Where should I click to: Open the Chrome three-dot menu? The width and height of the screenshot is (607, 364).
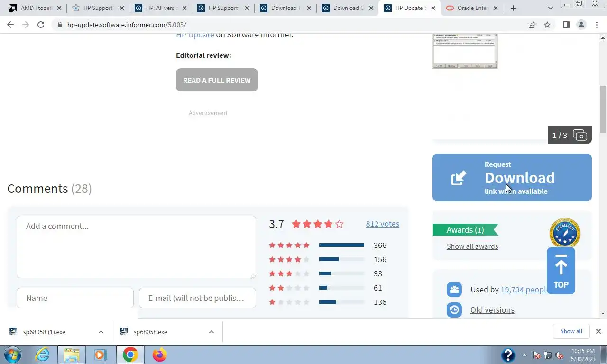pos(597,25)
